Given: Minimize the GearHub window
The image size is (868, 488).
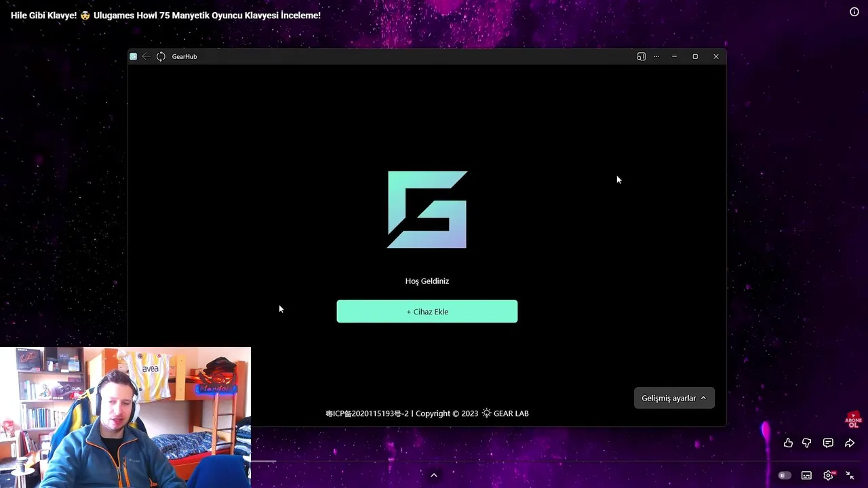Looking at the screenshot, I should point(674,56).
